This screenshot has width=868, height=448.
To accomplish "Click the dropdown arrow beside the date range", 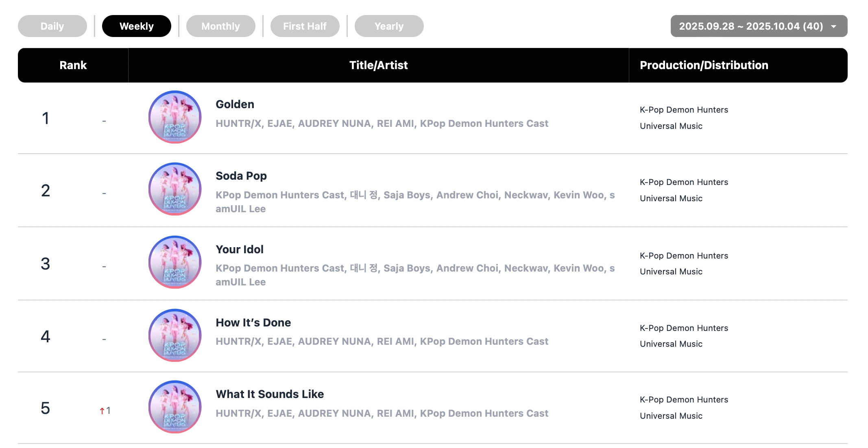I will point(834,27).
